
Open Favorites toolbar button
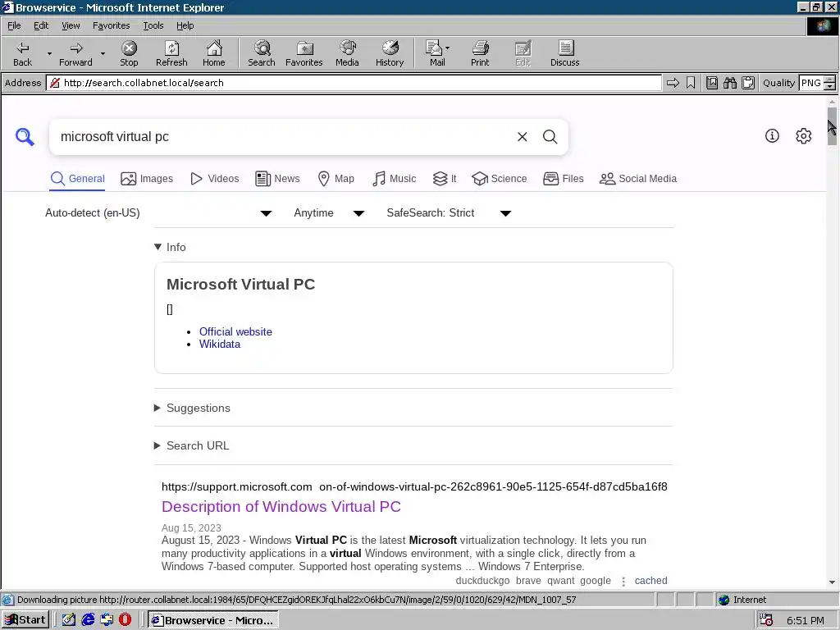pos(304,53)
